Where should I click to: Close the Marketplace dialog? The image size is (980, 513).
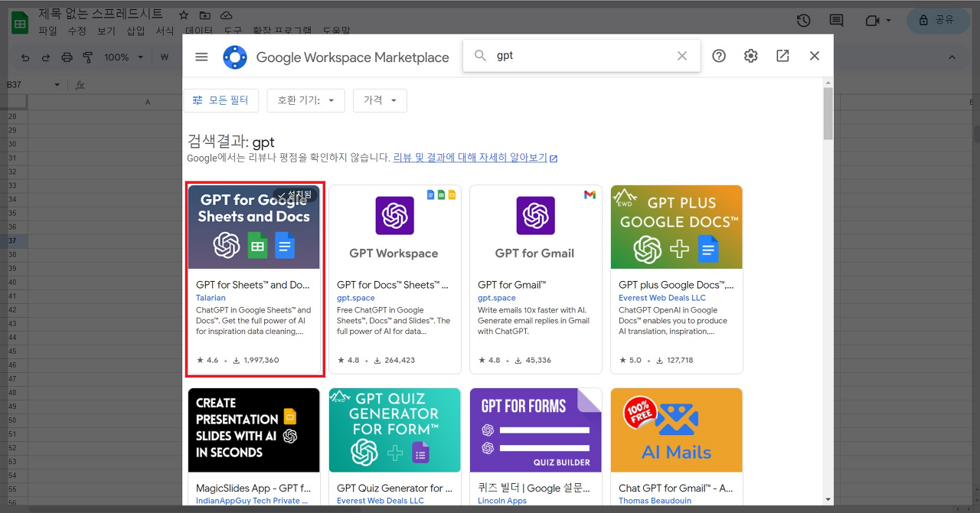[x=815, y=56]
